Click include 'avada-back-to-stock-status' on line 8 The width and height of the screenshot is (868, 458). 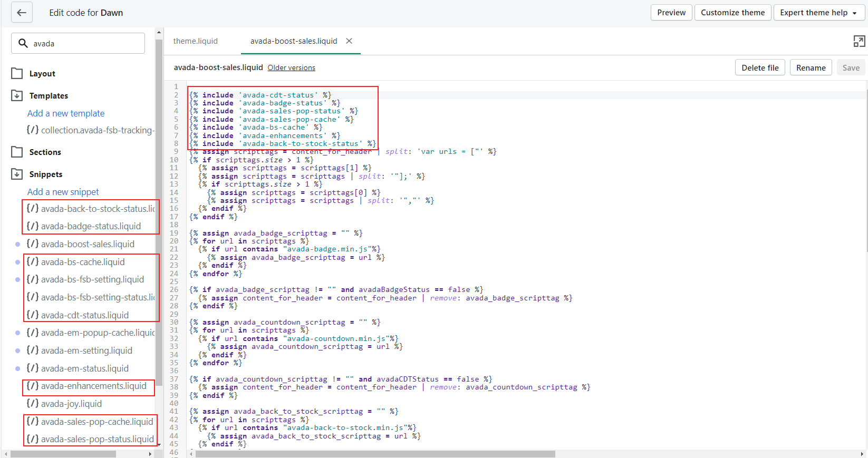pos(283,143)
